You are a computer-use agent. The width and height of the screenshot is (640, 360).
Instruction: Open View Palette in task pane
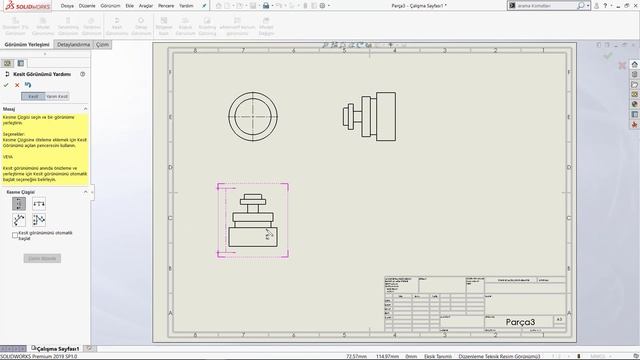coord(634,94)
